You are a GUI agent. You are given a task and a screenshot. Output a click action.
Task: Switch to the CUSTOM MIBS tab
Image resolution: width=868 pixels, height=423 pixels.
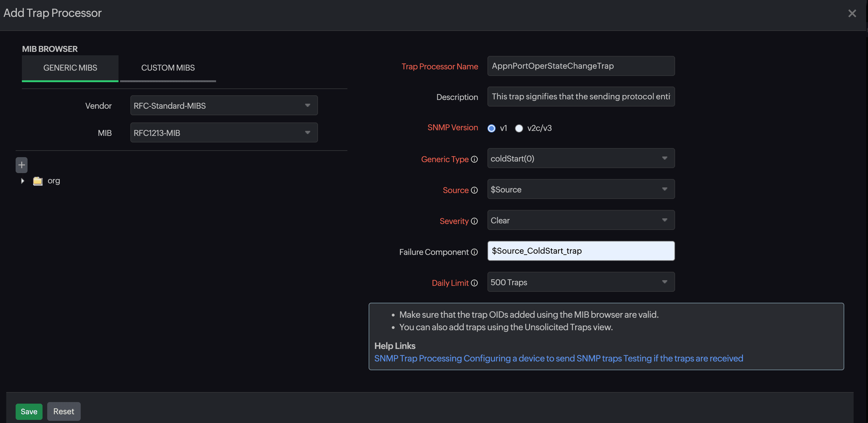coord(168,68)
